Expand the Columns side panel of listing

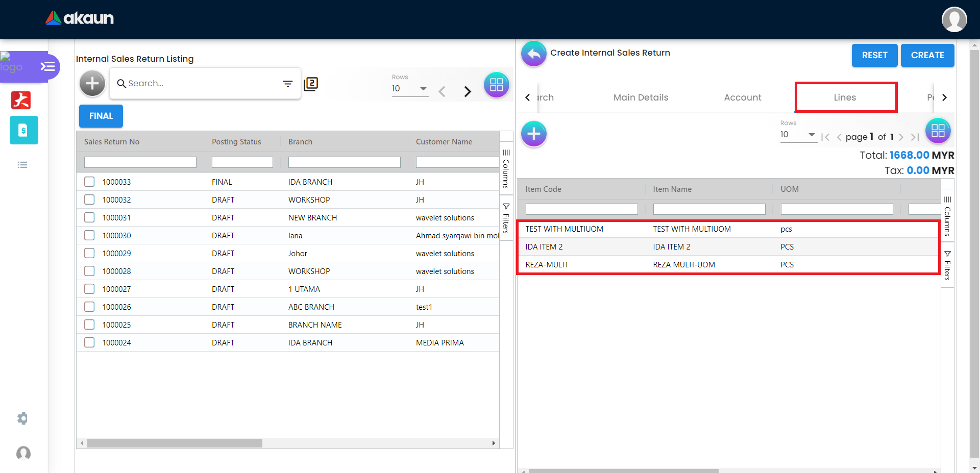point(506,169)
